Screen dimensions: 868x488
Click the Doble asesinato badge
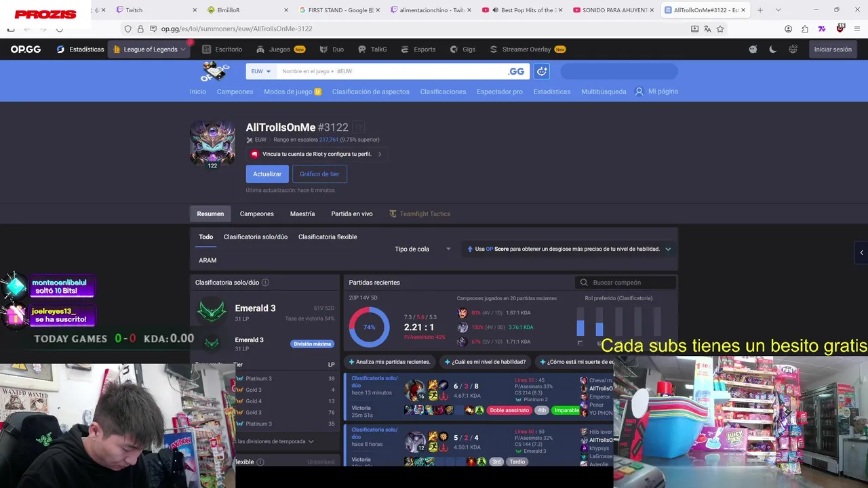click(509, 410)
